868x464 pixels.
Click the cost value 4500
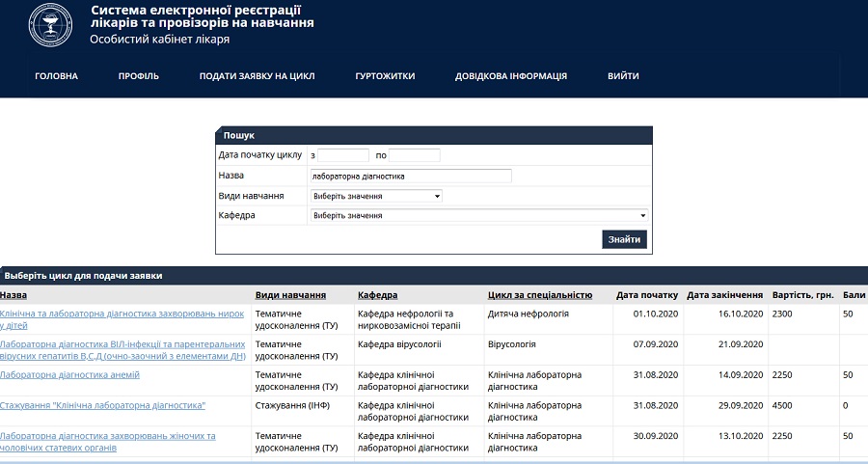click(782, 405)
